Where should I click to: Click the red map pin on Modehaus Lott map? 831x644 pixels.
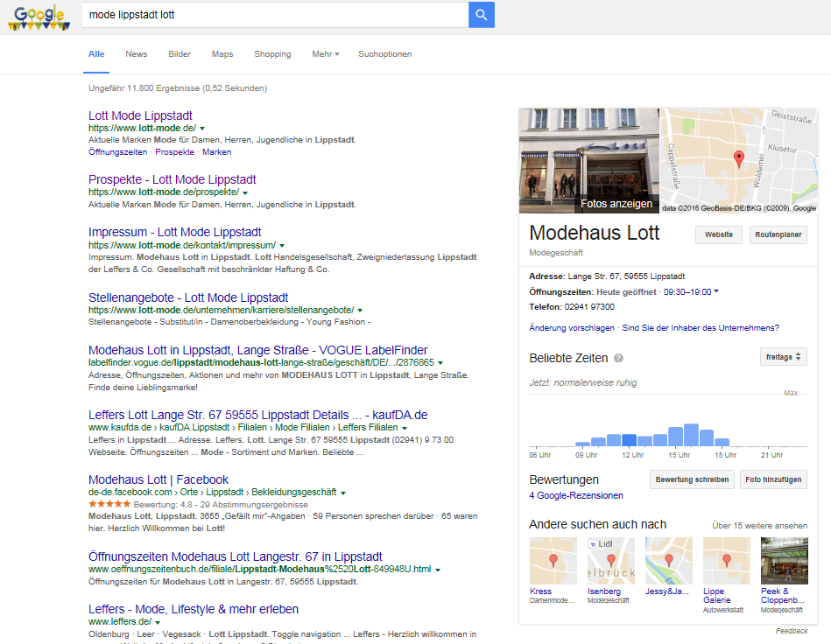pyautogui.click(x=738, y=158)
